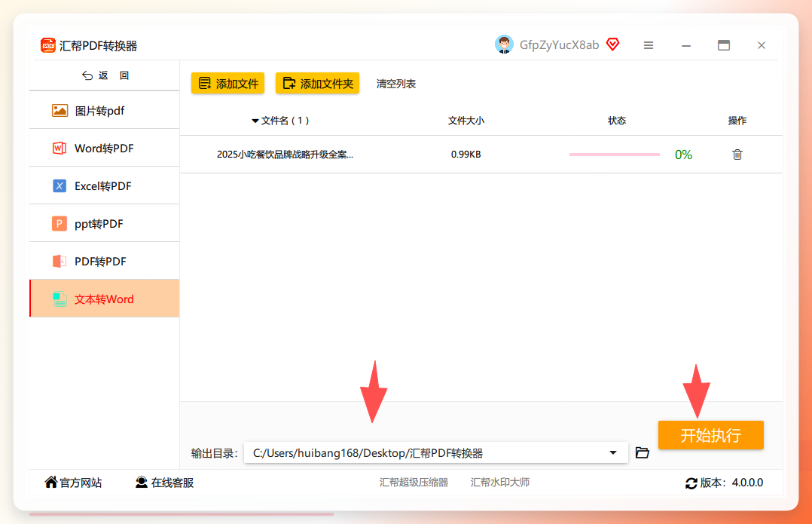Choose PDF转PDF in the sidebar
812x524 pixels.
coord(105,261)
